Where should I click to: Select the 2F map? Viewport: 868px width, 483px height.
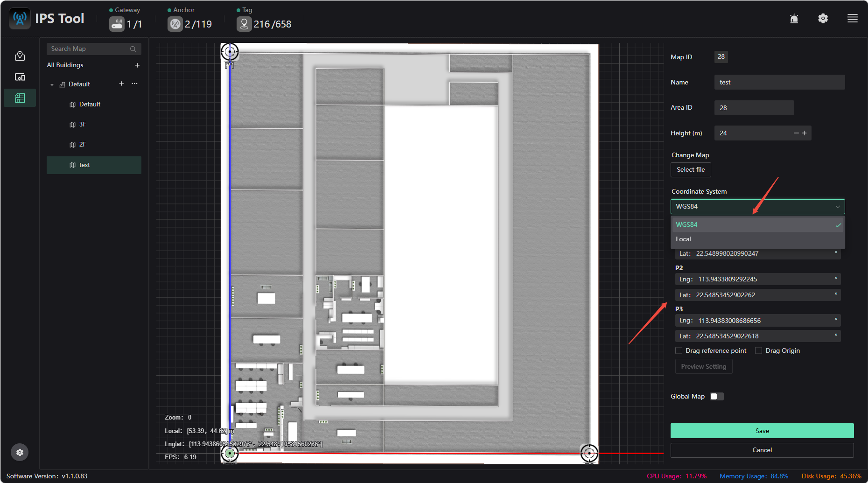pyautogui.click(x=94, y=144)
